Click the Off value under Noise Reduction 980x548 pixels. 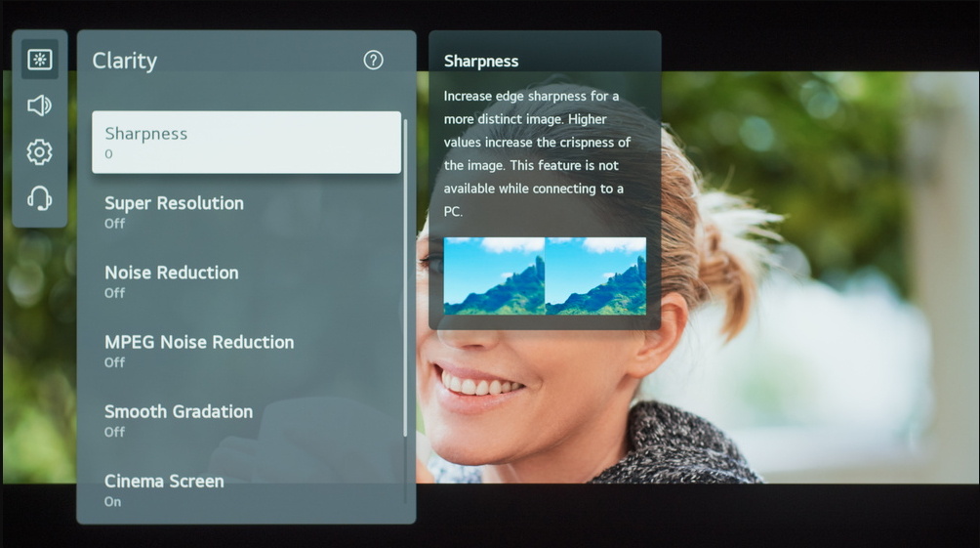pos(114,293)
